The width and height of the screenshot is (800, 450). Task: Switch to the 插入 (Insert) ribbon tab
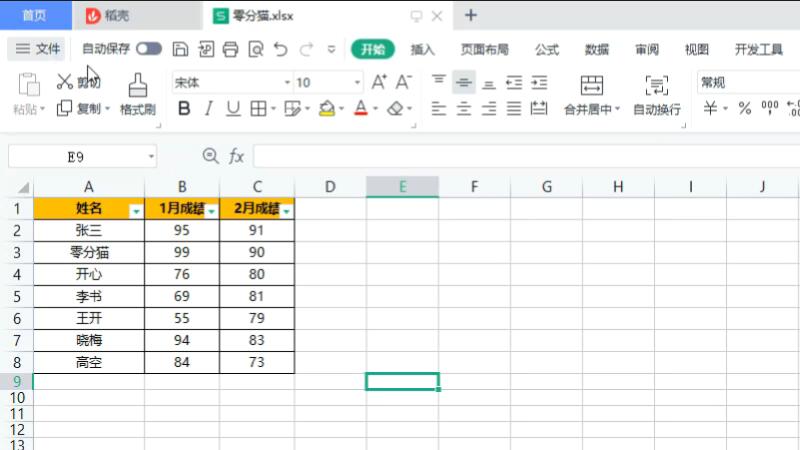(x=423, y=49)
